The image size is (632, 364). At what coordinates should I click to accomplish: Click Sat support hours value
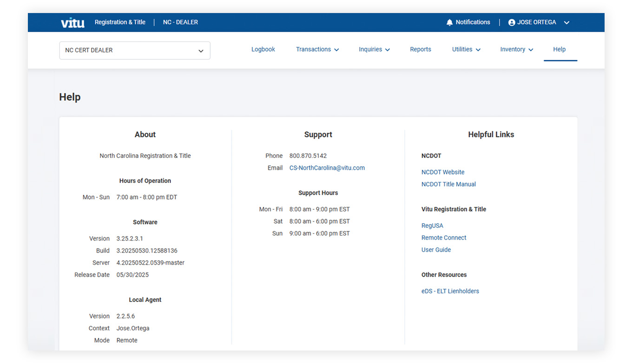[x=319, y=221]
